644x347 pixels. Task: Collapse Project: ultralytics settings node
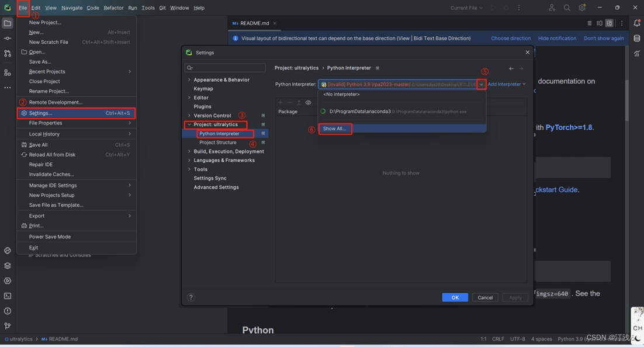[189, 124]
